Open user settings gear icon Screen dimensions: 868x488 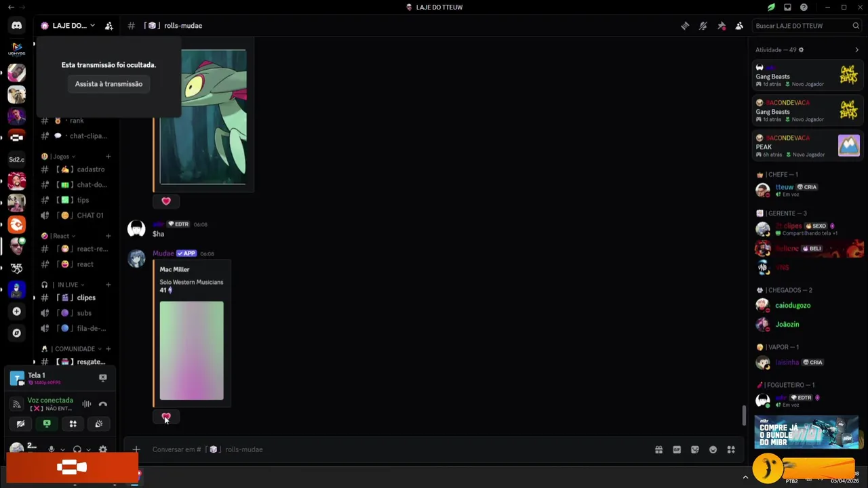tap(103, 449)
